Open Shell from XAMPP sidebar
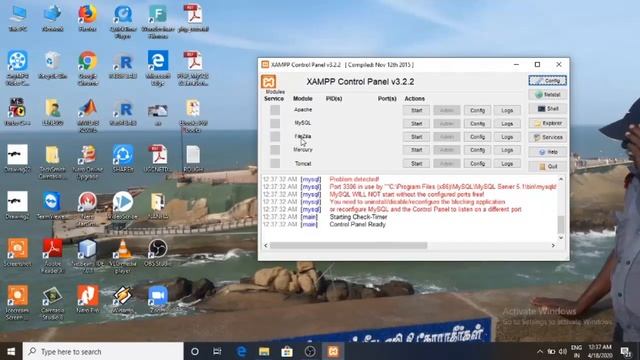 [547, 109]
